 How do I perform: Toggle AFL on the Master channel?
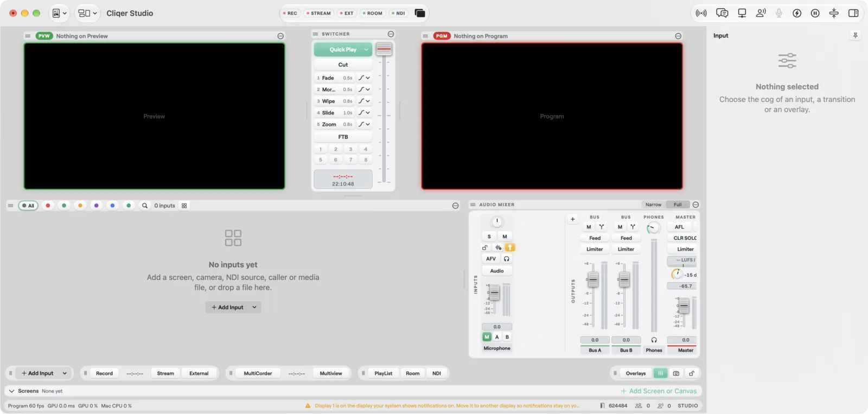679,227
